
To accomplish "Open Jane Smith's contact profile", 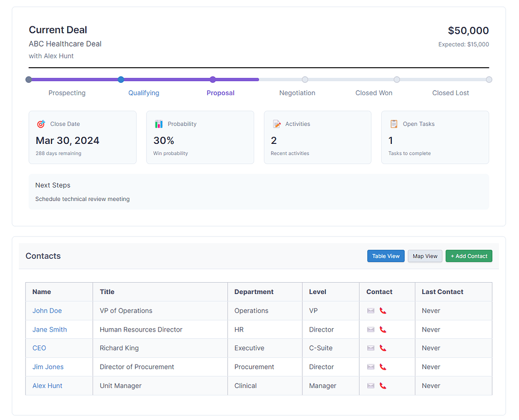I will click(49, 329).
